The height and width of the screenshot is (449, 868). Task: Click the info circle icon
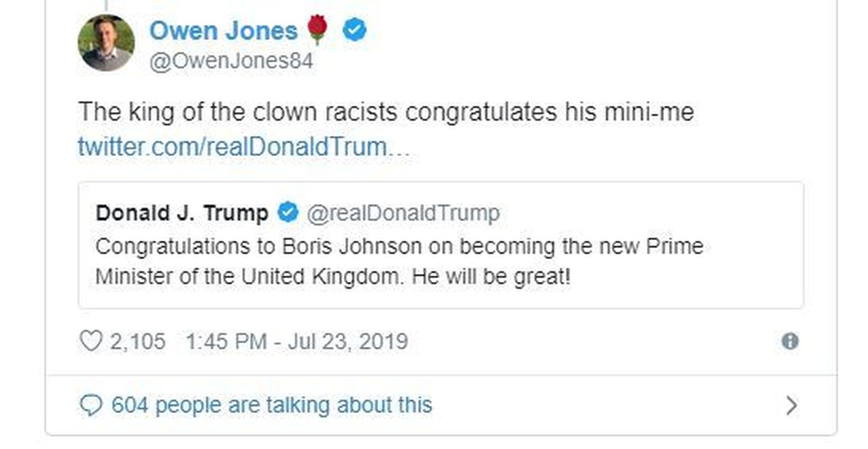tap(789, 341)
